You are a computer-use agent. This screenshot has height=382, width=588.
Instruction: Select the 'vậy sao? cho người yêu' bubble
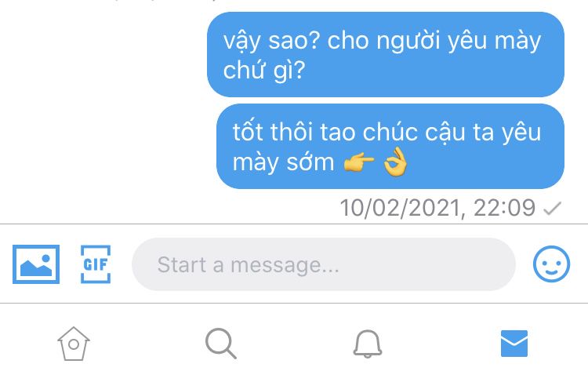[x=386, y=55]
